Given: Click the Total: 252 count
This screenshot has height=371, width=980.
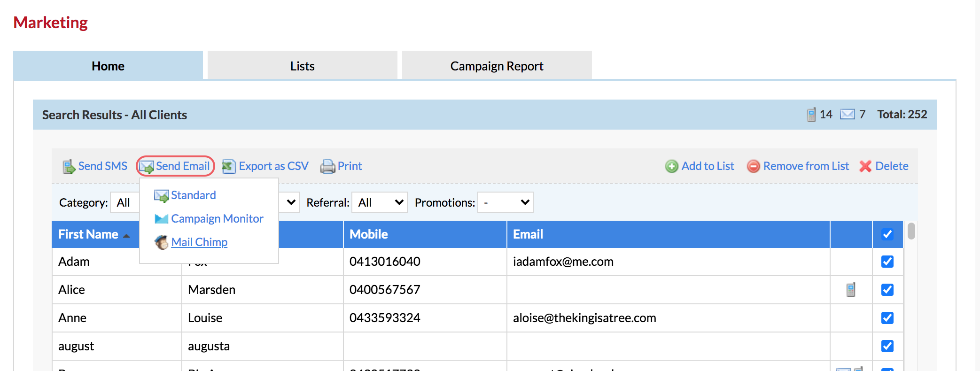Looking at the screenshot, I should click(x=902, y=115).
